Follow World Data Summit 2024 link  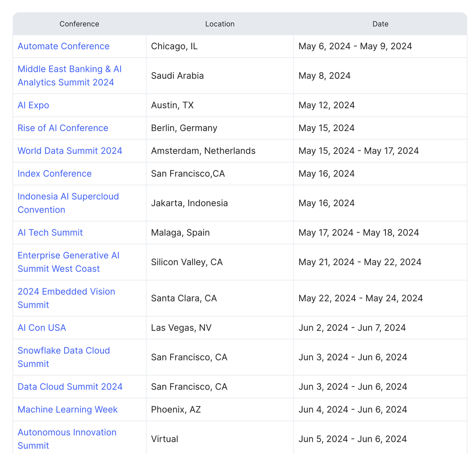[70, 151]
